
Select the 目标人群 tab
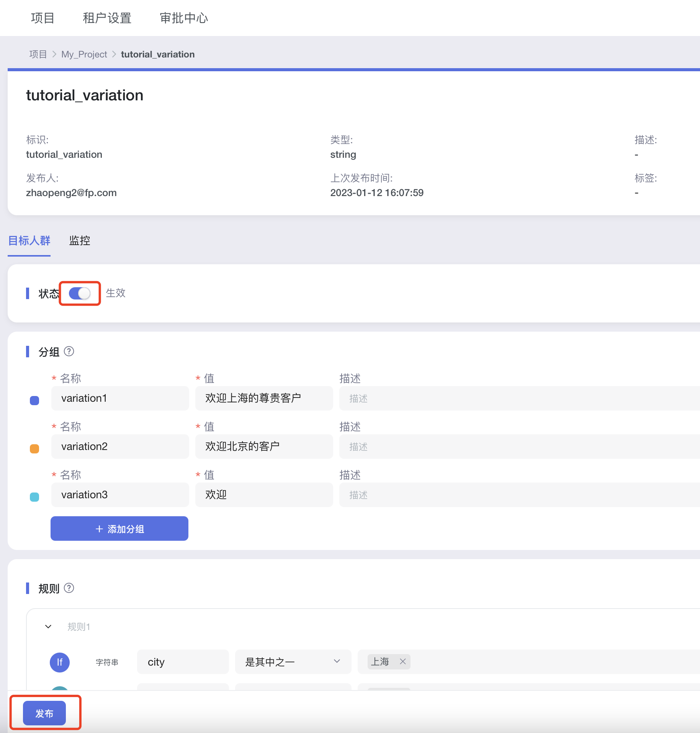tap(29, 241)
